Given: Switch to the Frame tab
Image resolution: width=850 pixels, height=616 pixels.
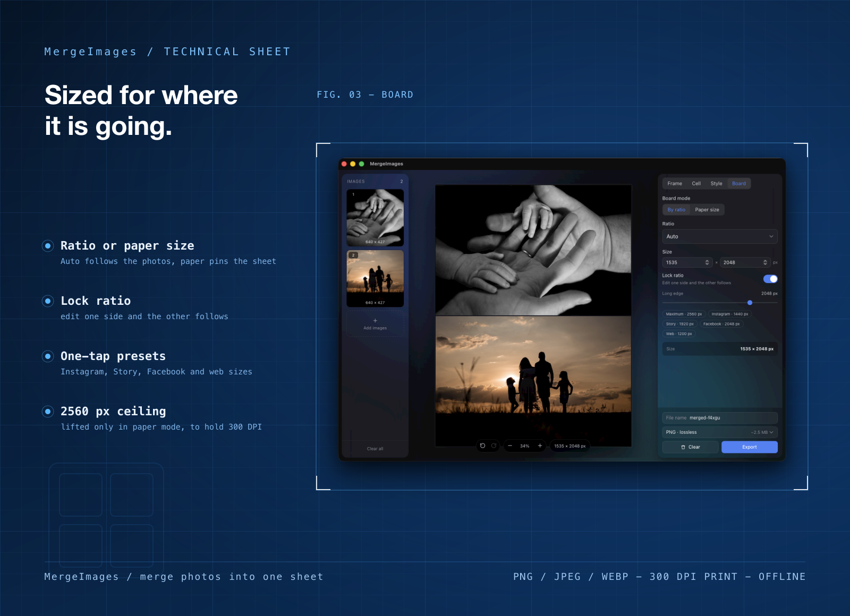Looking at the screenshot, I should (x=675, y=183).
